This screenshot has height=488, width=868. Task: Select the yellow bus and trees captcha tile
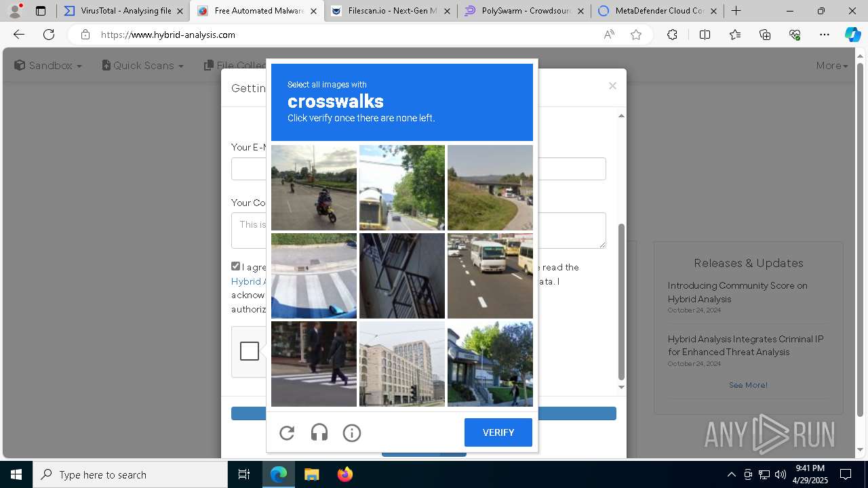point(402,188)
